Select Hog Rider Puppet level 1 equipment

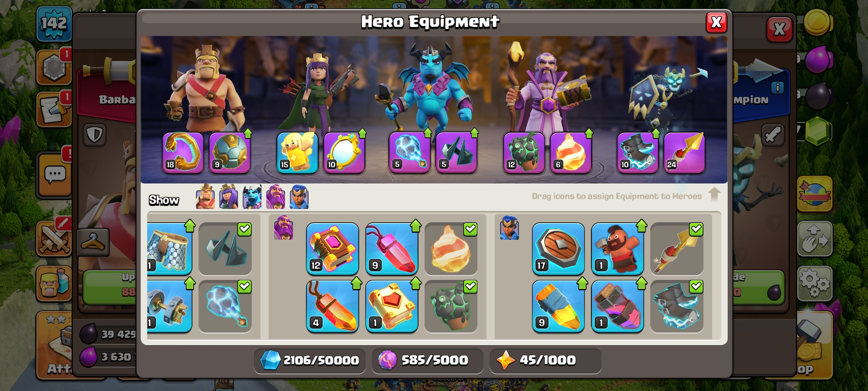(617, 249)
